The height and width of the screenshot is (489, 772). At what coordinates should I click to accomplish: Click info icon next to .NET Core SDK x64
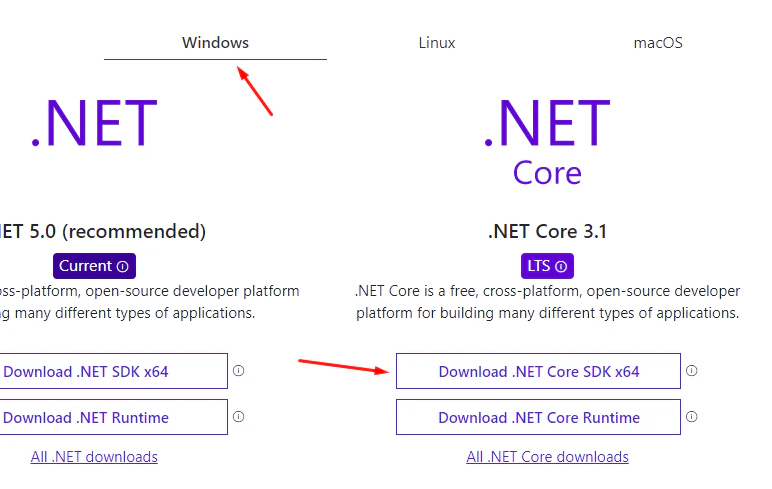691,370
